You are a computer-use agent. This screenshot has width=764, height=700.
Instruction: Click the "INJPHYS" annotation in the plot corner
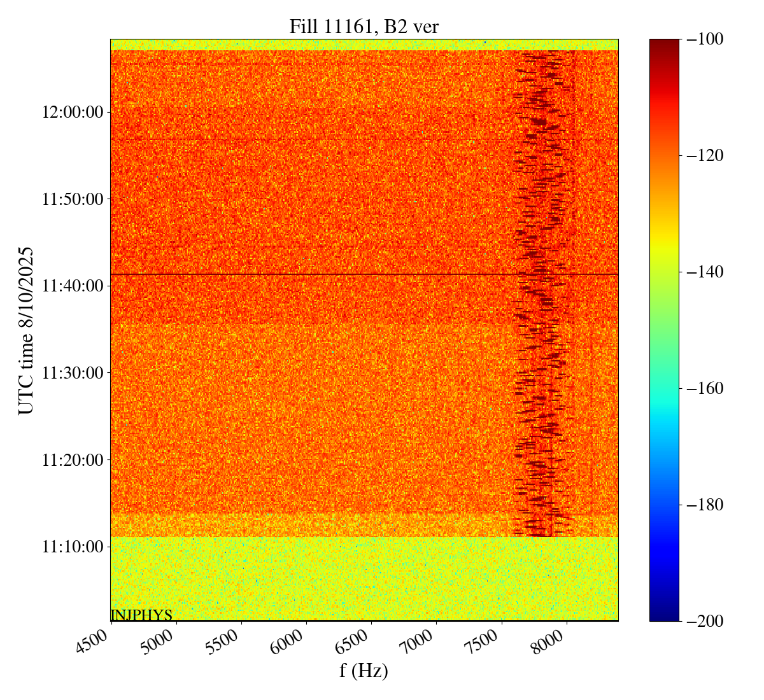click(x=141, y=615)
